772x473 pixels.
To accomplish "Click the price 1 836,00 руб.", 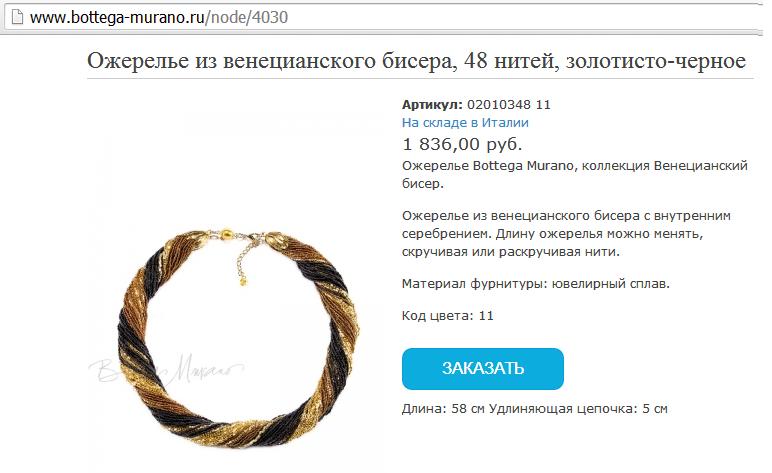I will [x=462, y=144].
